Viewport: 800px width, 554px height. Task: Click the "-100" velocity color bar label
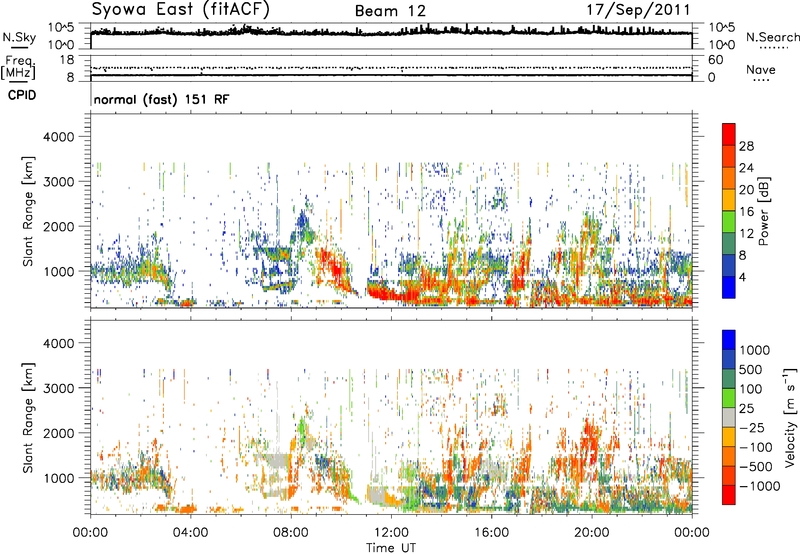tap(756, 447)
